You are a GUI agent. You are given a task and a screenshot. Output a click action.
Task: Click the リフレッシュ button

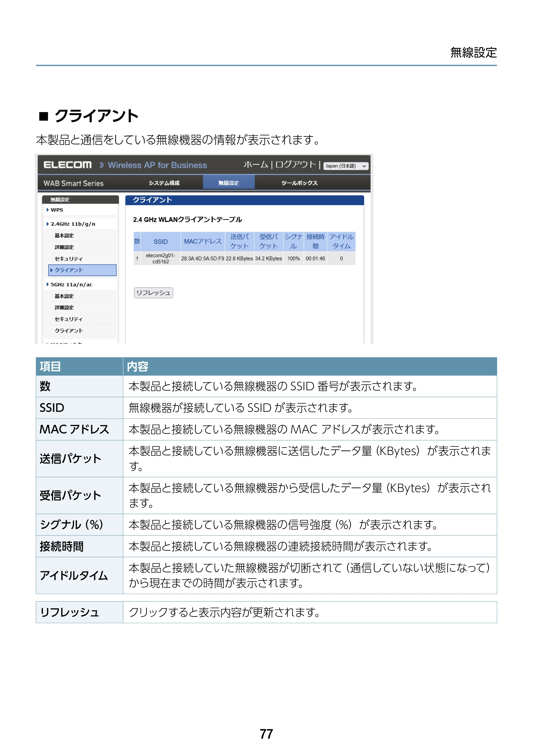coord(153,293)
